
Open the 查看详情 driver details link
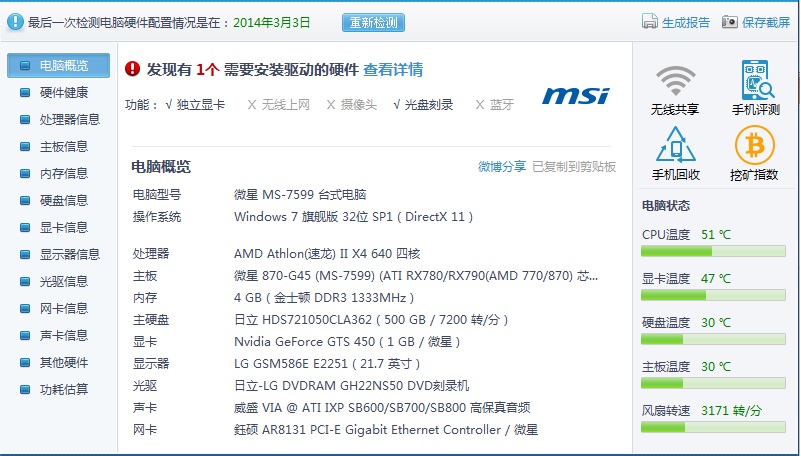coord(393,69)
